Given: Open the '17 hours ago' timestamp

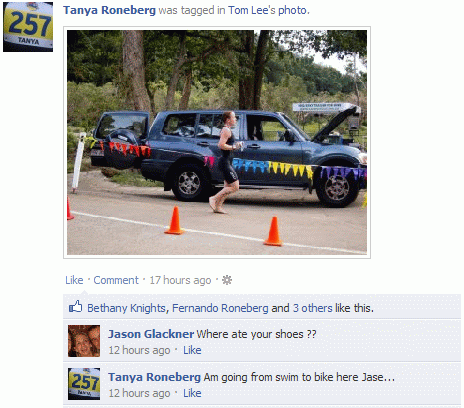Looking at the screenshot, I should point(180,280).
